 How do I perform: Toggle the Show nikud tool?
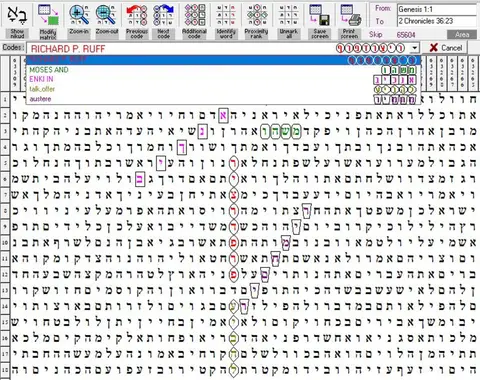pos(17,21)
